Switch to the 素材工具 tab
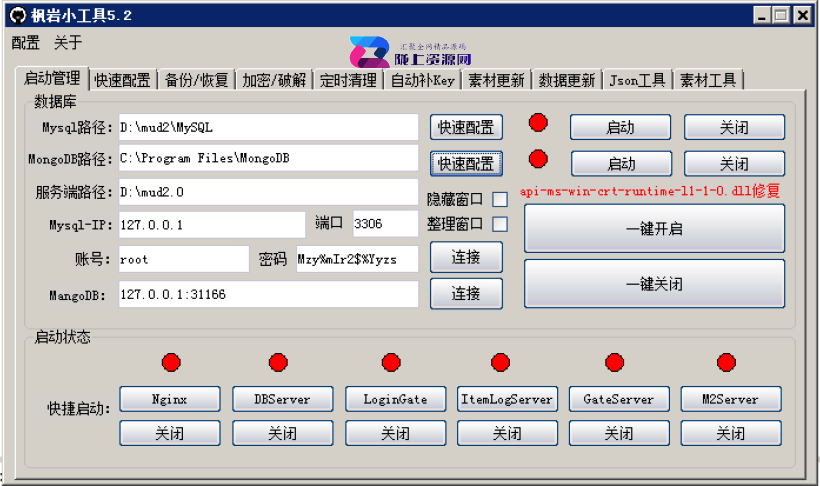 pyautogui.click(x=708, y=80)
